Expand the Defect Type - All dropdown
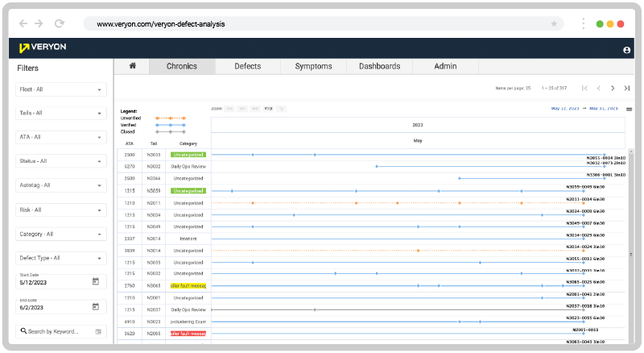 61,258
